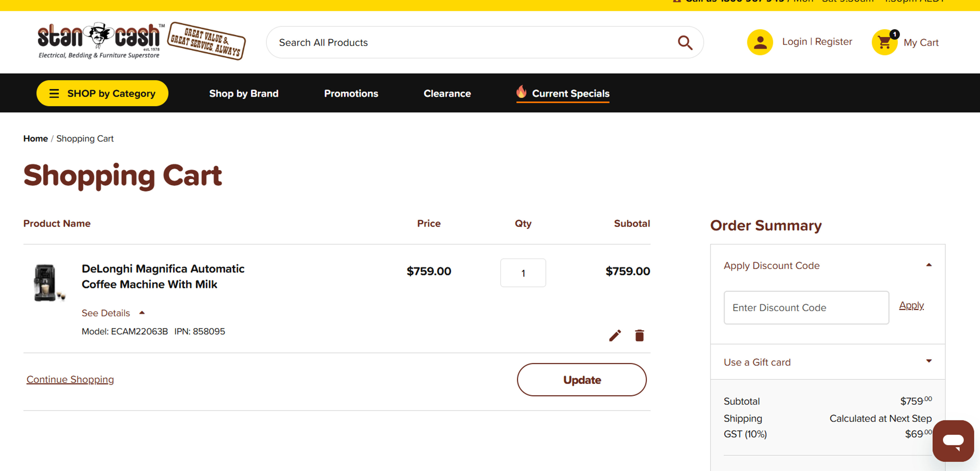
Task: Click 'Calculated at Next Step' shipping text
Action: point(880,418)
